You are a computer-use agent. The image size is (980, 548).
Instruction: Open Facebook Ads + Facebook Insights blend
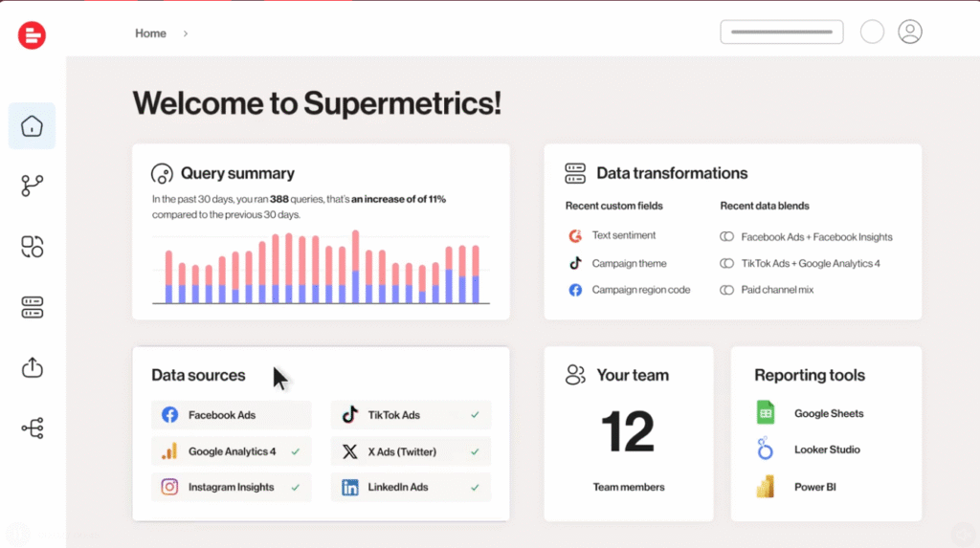coord(816,237)
